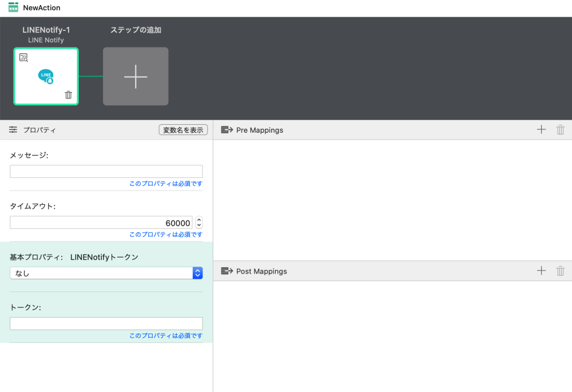This screenshot has height=392, width=572.
Task: Decrease the タイムアウト value with the down arrow
Action: (199, 225)
